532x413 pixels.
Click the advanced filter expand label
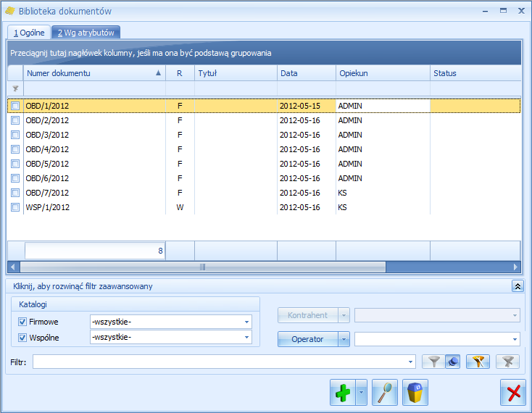(x=83, y=286)
